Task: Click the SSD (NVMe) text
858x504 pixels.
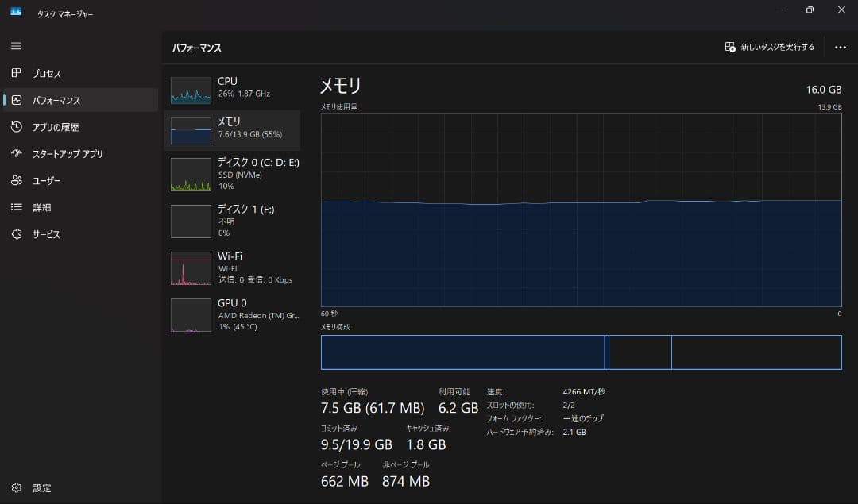Action: [x=240, y=175]
